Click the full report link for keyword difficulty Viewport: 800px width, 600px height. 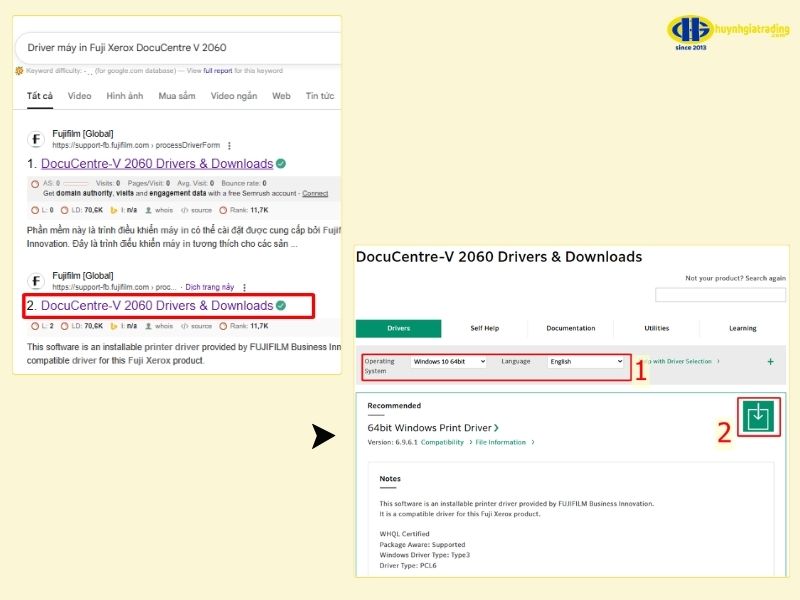(218, 71)
